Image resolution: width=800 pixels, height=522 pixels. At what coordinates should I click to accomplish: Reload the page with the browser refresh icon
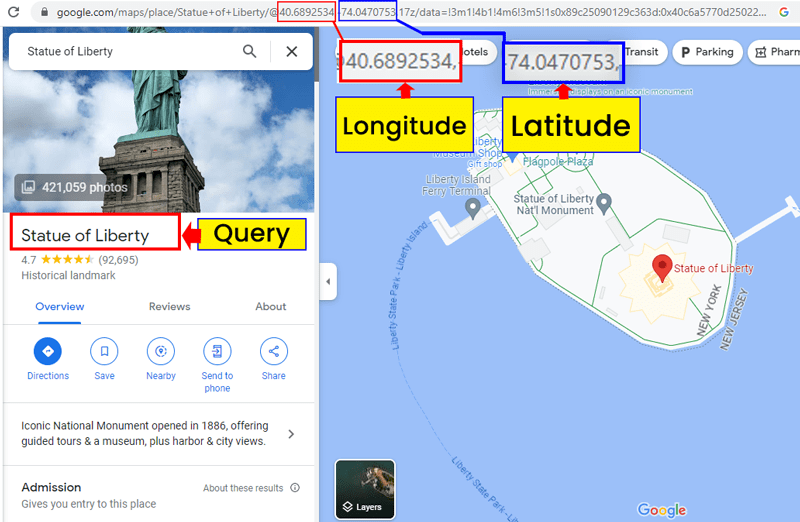click(x=13, y=12)
